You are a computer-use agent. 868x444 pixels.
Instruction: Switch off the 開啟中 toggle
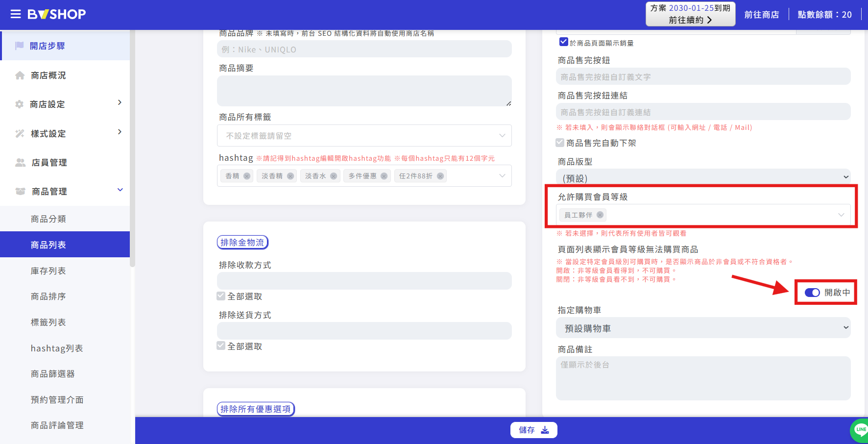[812, 293]
